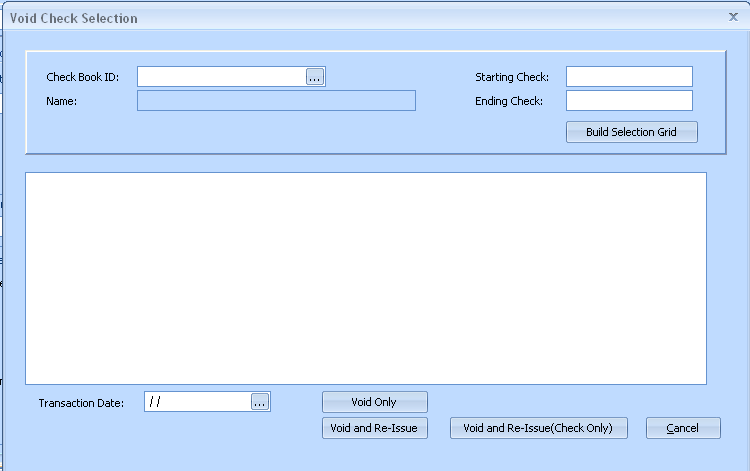The height and width of the screenshot is (471, 750).
Task: Click the Transaction Date text field
Action: tap(196, 402)
